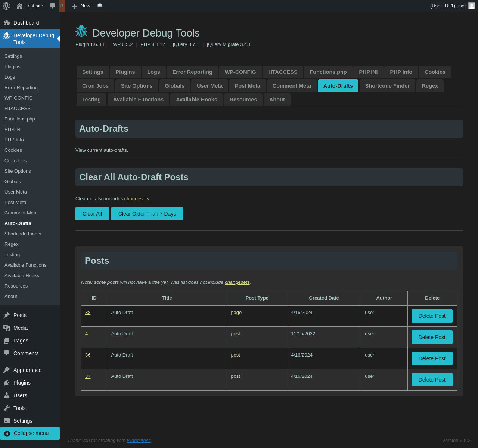Screen dimensions: 478x448
Task: Open Dashboard via its gauge icon
Action: 7,23
